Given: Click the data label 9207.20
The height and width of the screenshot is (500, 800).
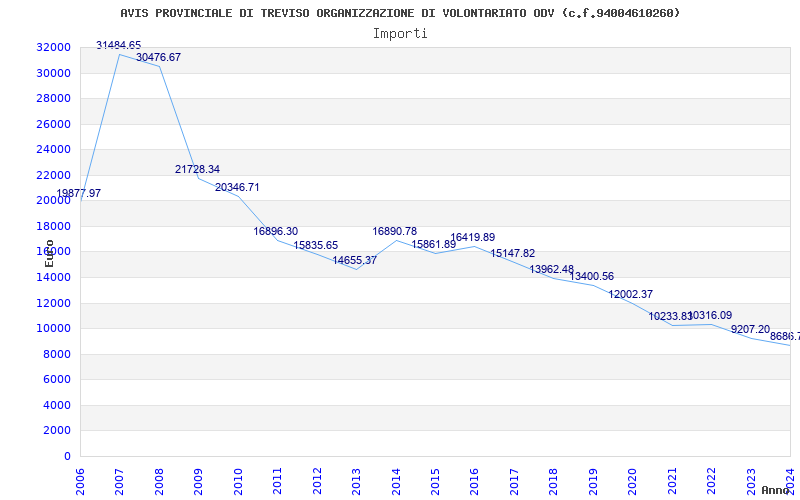Looking at the screenshot, I should click(x=751, y=329).
